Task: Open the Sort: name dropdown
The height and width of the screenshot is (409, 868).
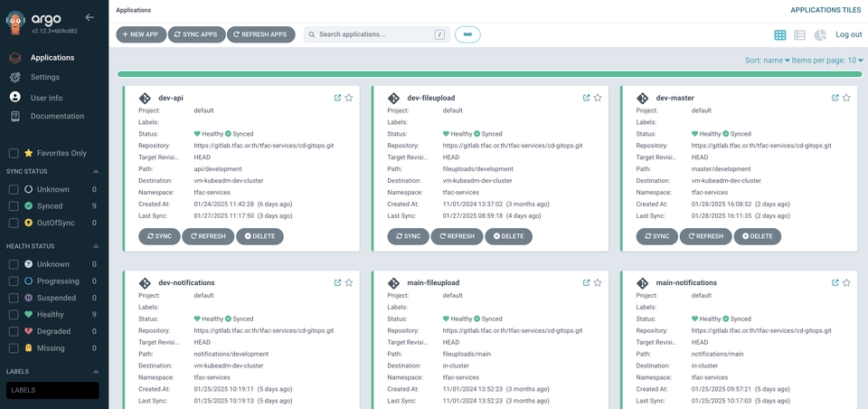Action: pos(768,61)
